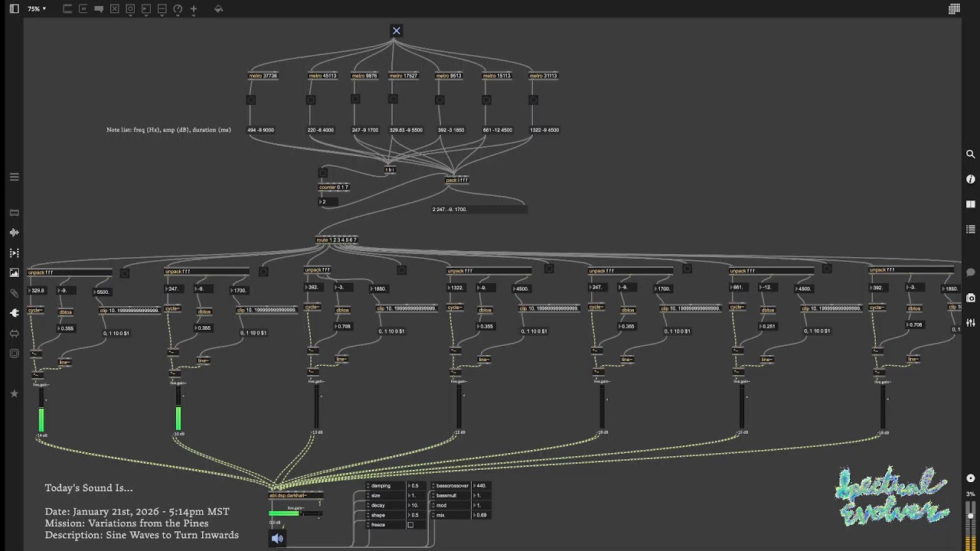Select the abl.dsp.darkhall~ object
The image size is (980, 551).
coord(296,495)
